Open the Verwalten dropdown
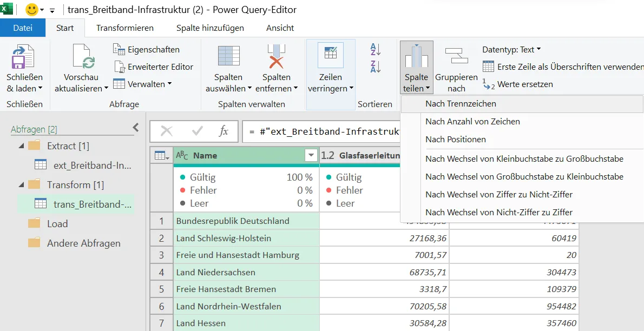This screenshot has height=331, width=644. click(x=142, y=84)
